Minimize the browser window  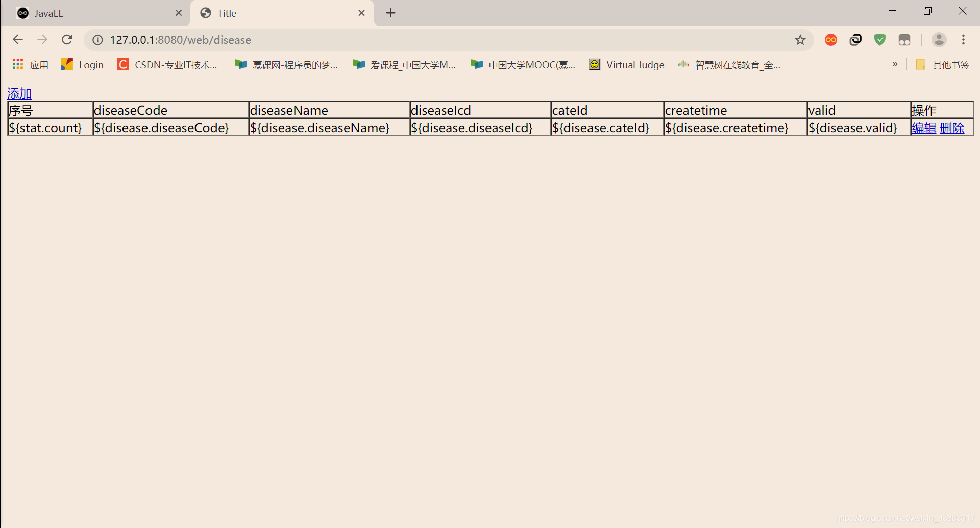(x=893, y=11)
